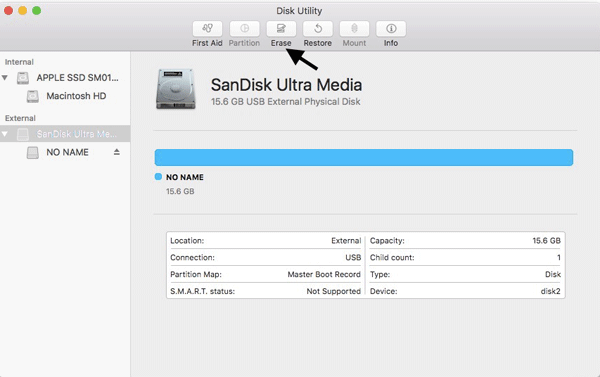Click the Erase label under toolbar
This screenshot has height=377, width=600.
[281, 43]
